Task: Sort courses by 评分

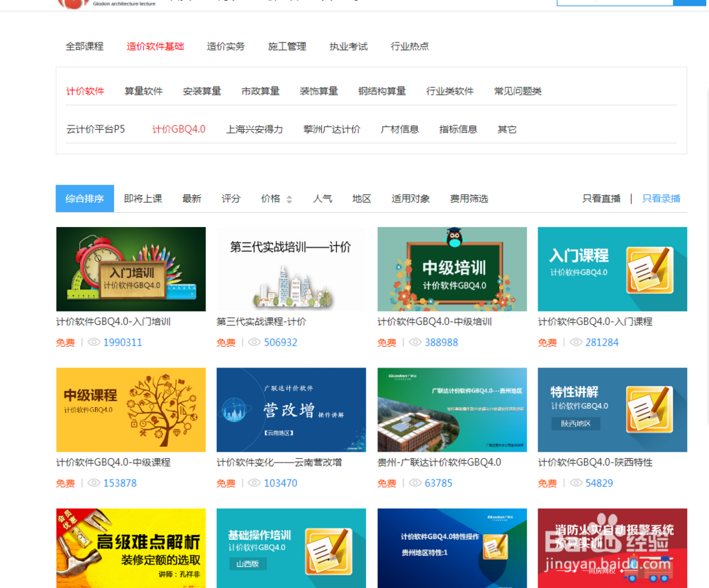Action: [231, 199]
